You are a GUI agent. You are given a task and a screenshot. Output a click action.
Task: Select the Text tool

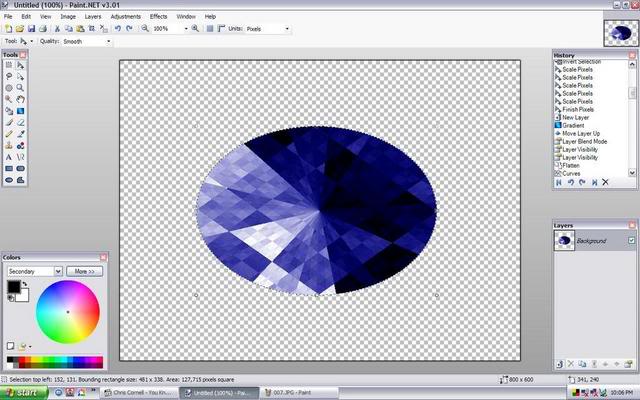click(x=9, y=157)
